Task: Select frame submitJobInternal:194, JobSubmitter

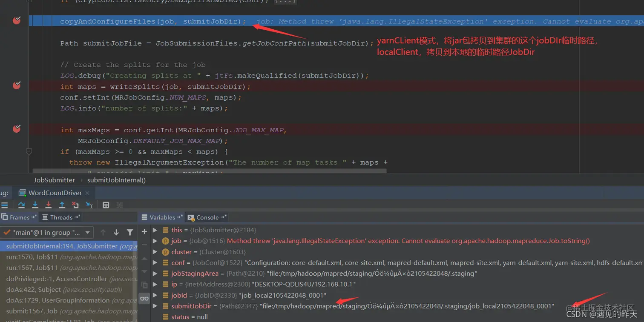Action: 68,246
